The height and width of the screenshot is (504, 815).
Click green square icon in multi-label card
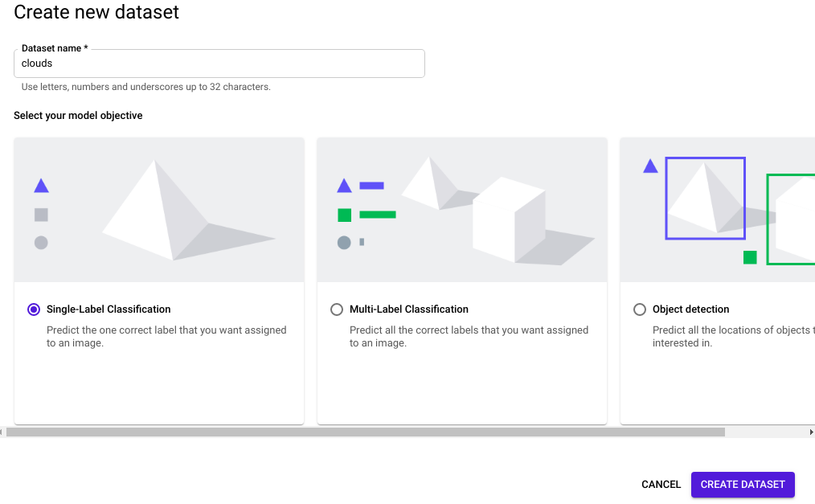click(344, 215)
